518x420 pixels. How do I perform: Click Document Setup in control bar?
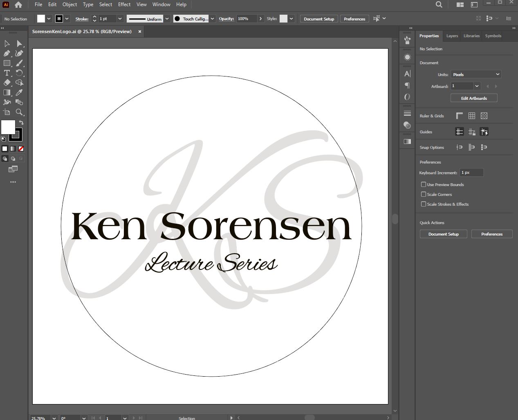[x=319, y=19]
